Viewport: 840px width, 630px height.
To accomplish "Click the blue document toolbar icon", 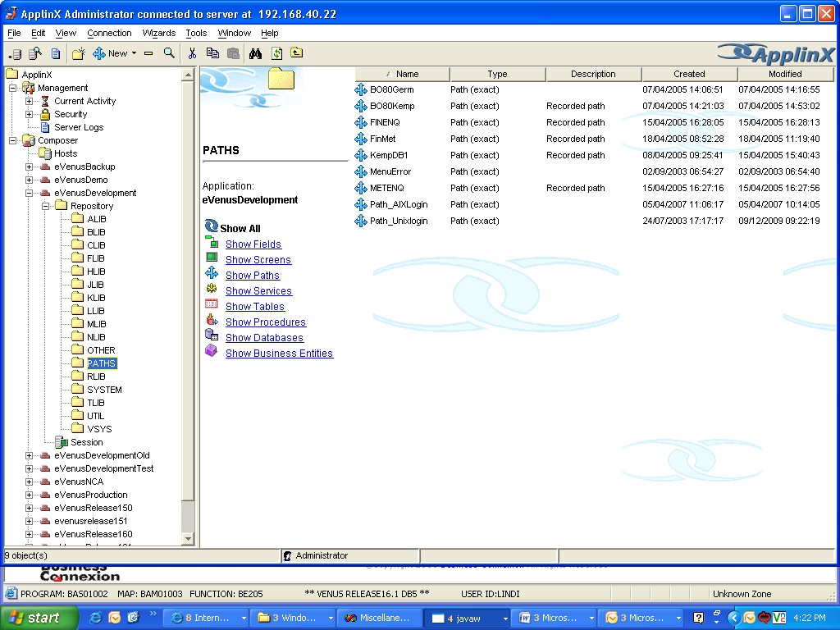I will pos(56,53).
